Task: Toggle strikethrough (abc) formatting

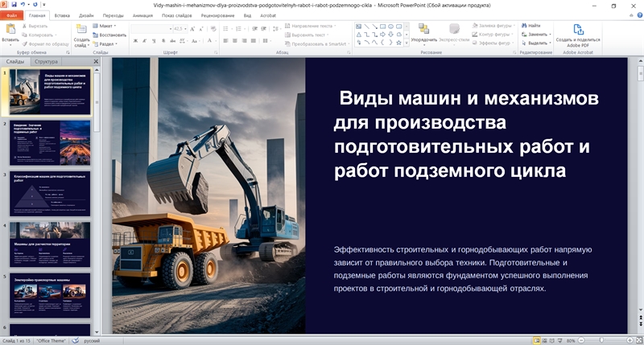Action: point(172,41)
